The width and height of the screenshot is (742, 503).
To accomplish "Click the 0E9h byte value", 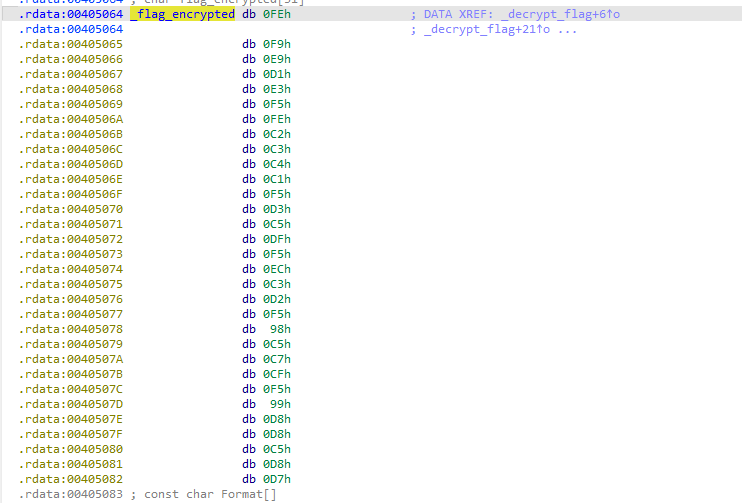I will [x=277, y=59].
